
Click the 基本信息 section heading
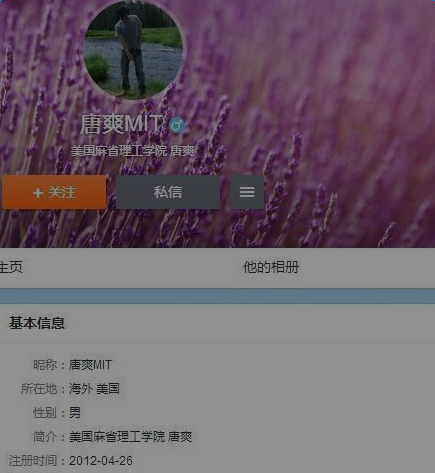tap(37, 323)
